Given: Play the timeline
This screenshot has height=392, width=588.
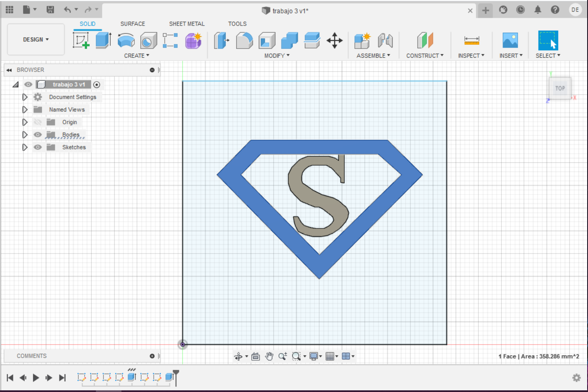Looking at the screenshot, I should pos(36,378).
